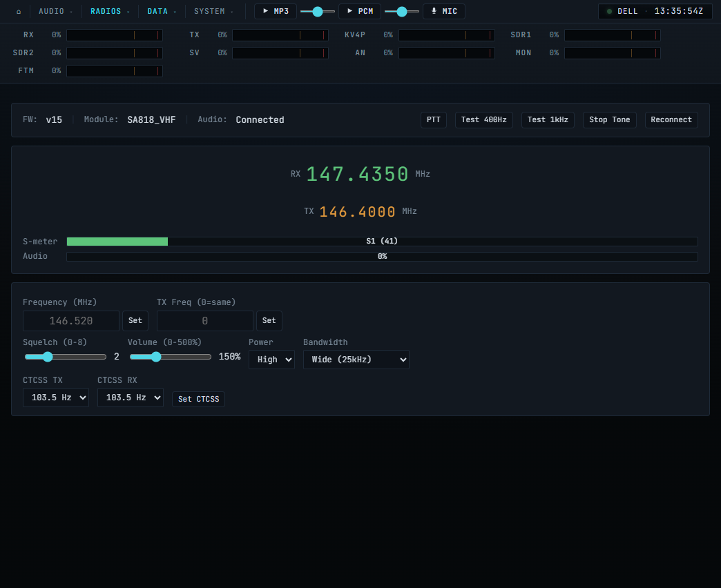Open the DATA menu

162,12
